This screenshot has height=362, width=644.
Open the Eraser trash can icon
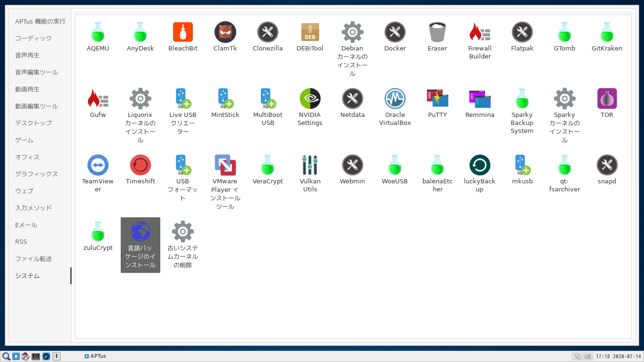[438, 32]
